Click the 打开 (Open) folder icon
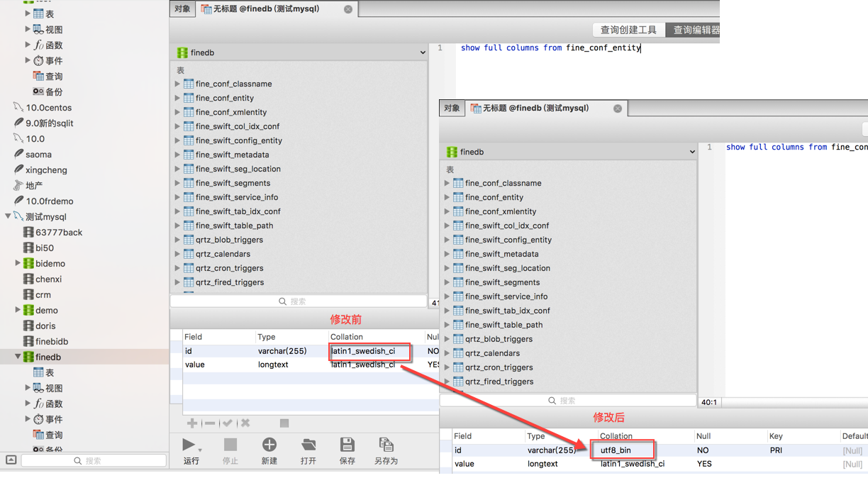Viewport: 868px width, 478px height. tap(308, 445)
